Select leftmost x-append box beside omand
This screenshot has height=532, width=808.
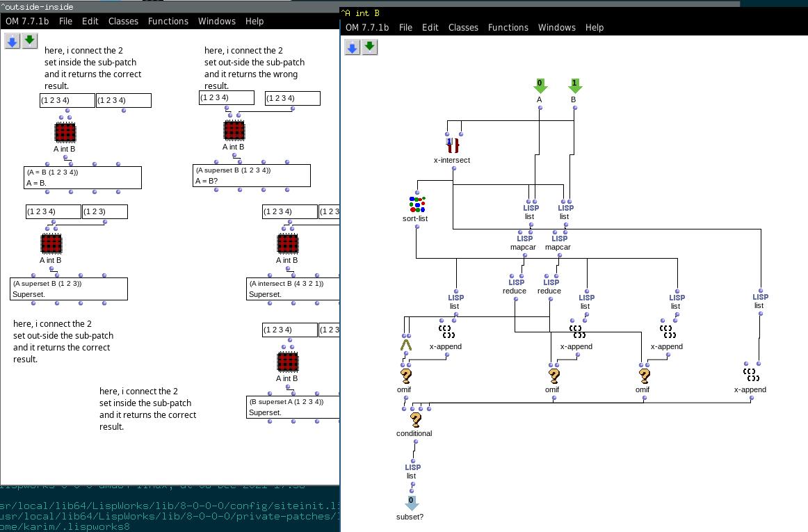(446, 332)
